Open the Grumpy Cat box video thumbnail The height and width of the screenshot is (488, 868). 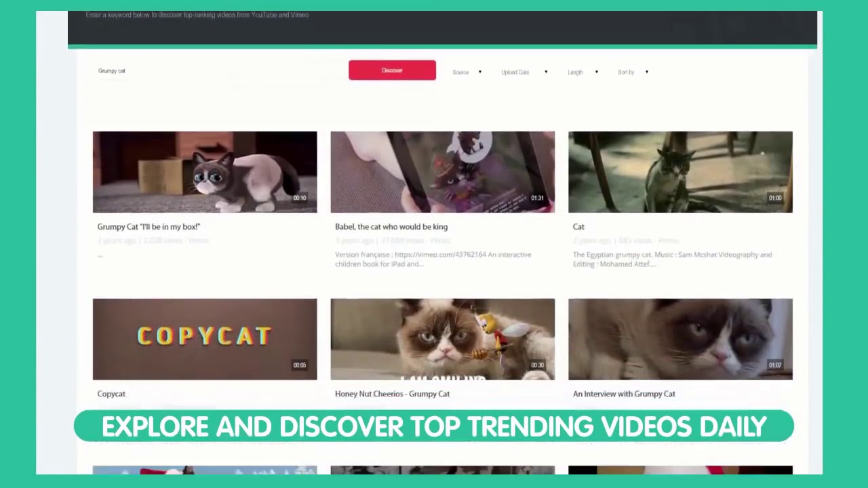click(205, 172)
